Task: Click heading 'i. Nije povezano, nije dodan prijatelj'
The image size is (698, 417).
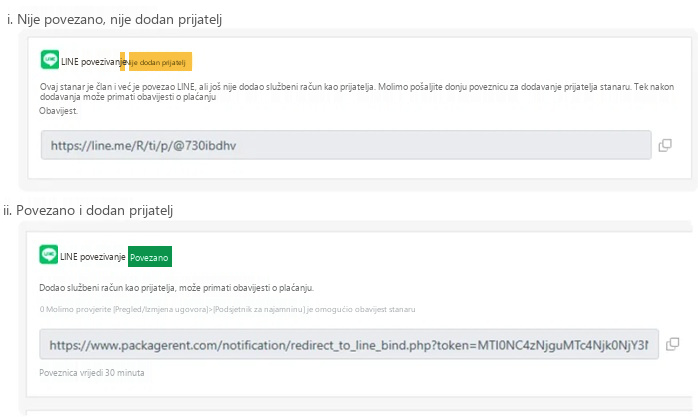Action: pos(114,20)
